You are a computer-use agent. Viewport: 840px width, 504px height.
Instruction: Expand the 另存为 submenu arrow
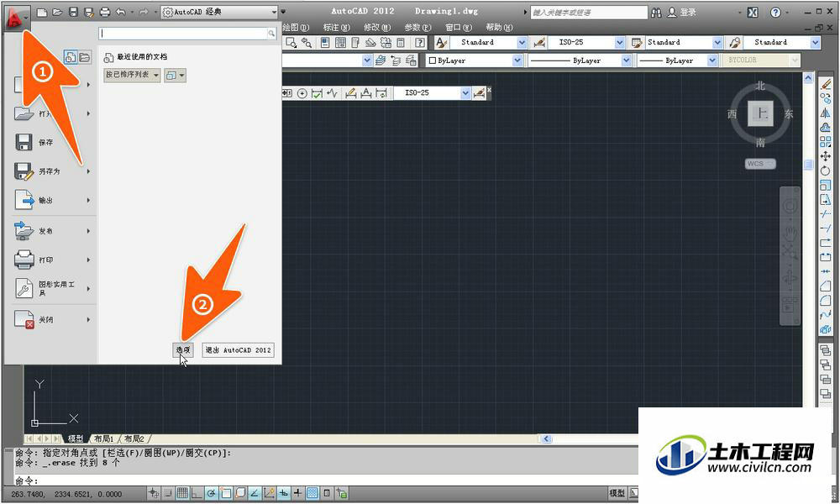pyautogui.click(x=88, y=171)
